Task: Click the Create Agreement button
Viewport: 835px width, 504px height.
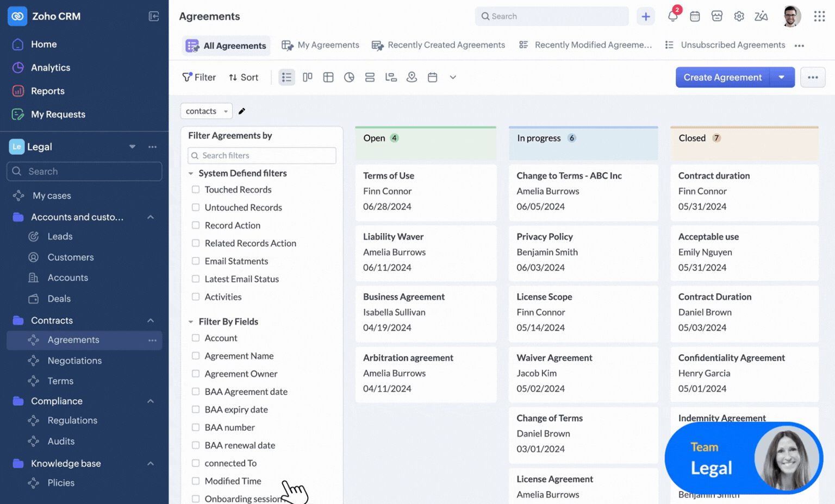Action: (x=722, y=77)
